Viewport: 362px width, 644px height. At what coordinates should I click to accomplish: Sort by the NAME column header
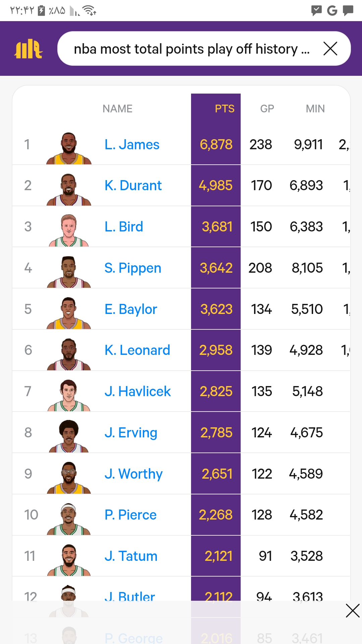pyautogui.click(x=117, y=109)
